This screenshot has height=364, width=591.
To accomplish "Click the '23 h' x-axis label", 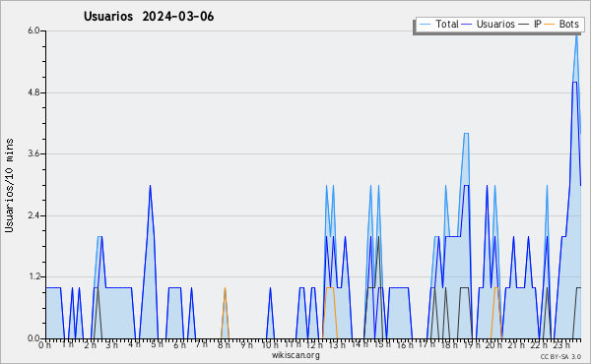I will 561,345.
